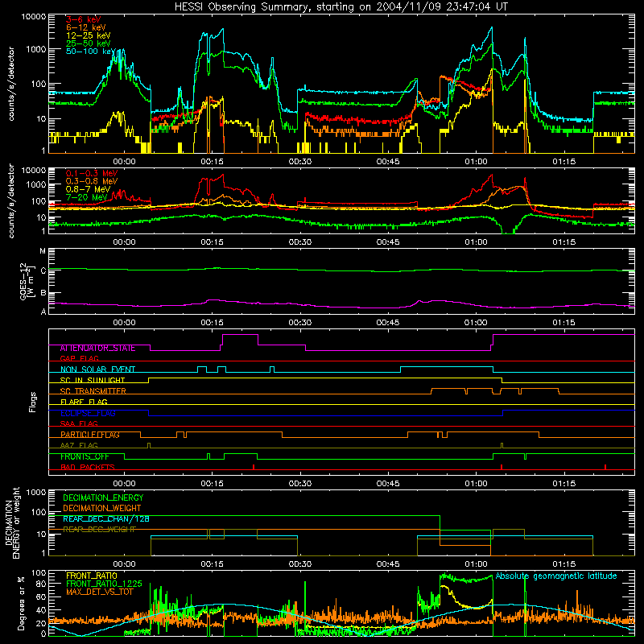This screenshot has width=644, height=644.
Task: Select the 6-12 keV legend label
Action: [86, 27]
